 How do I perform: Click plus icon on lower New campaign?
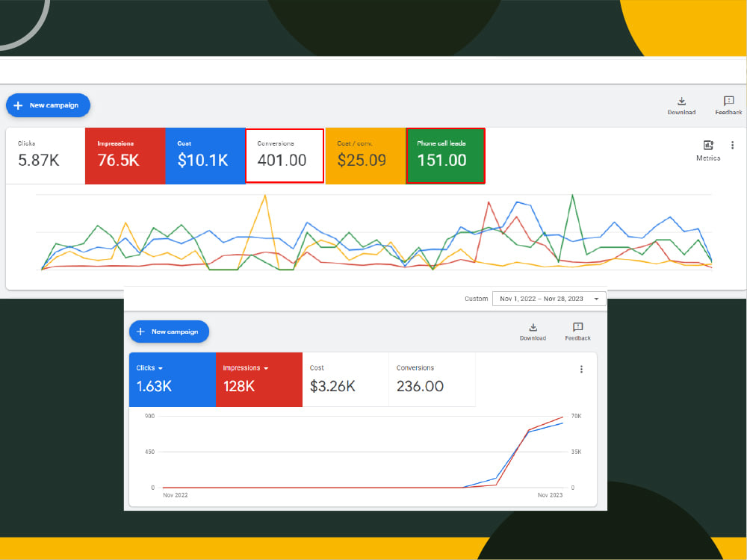[x=140, y=332]
